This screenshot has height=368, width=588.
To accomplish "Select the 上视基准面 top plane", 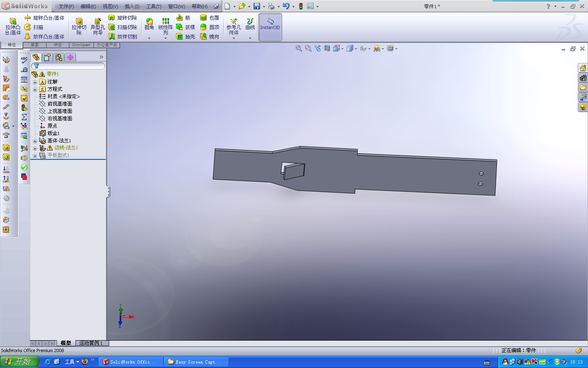I will (56, 111).
